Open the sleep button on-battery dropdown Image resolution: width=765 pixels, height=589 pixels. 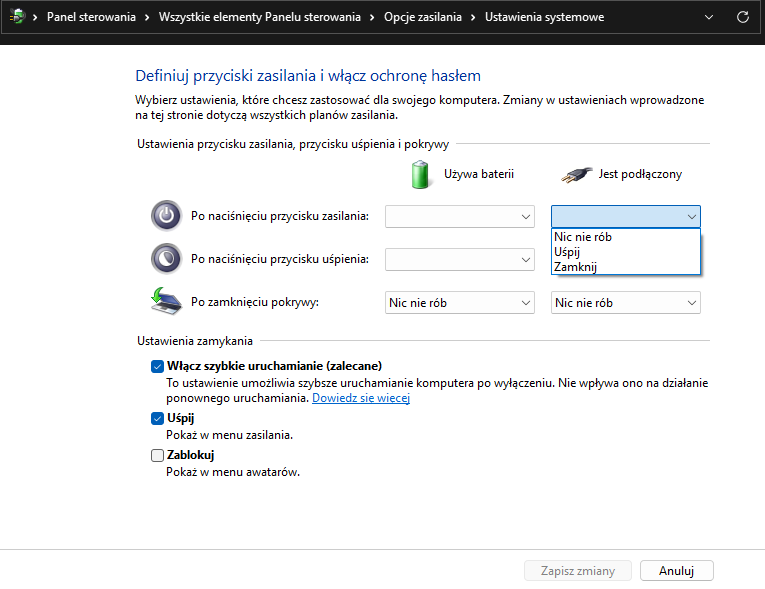(x=460, y=259)
